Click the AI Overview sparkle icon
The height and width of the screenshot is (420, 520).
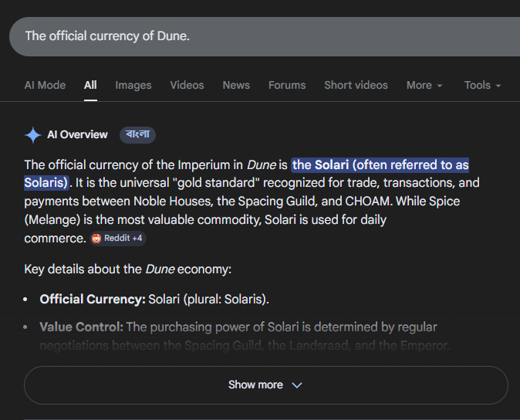[x=33, y=135]
